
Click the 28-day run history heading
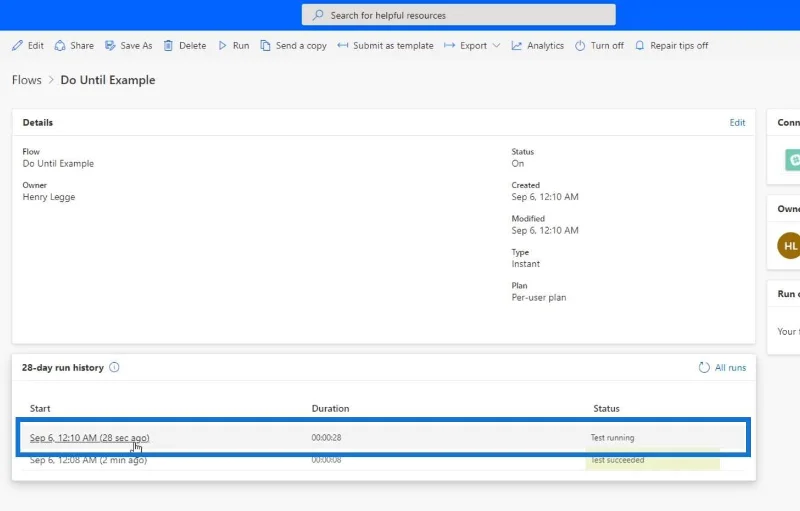click(x=63, y=368)
